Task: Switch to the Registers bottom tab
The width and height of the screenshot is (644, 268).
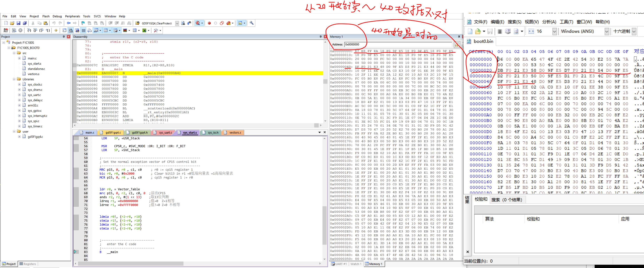Action: pyautogui.click(x=28, y=264)
